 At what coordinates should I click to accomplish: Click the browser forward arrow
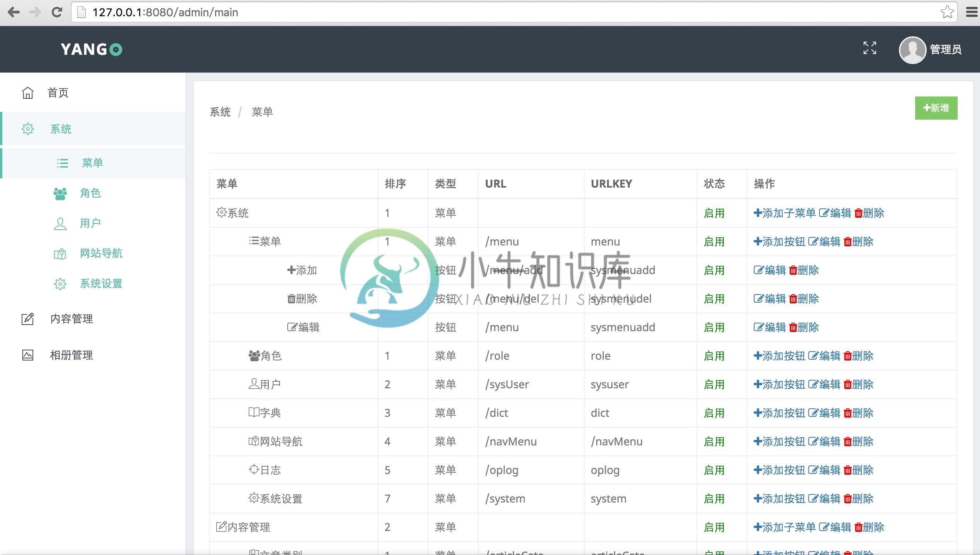click(35, 12)
